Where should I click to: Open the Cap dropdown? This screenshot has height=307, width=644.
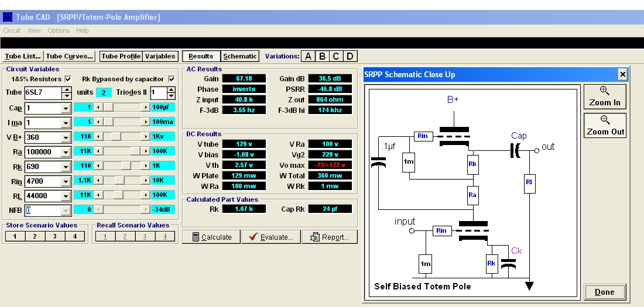pos(66,108)
